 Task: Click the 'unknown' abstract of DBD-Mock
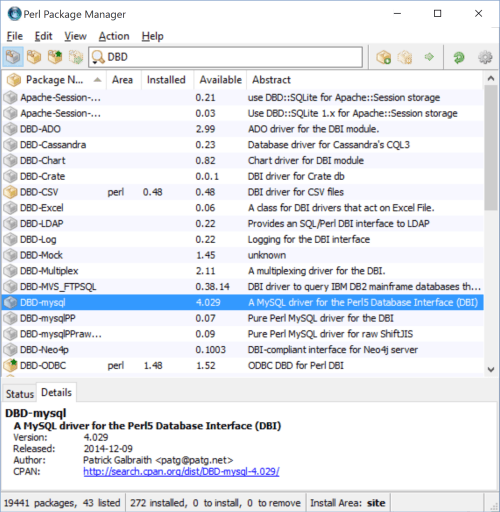(x=267, y=255)
